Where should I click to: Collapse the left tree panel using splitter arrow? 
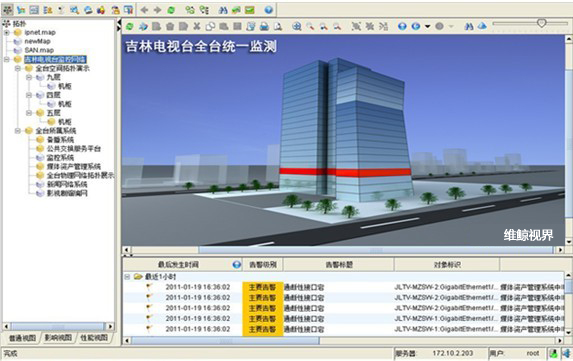(119, 23)
